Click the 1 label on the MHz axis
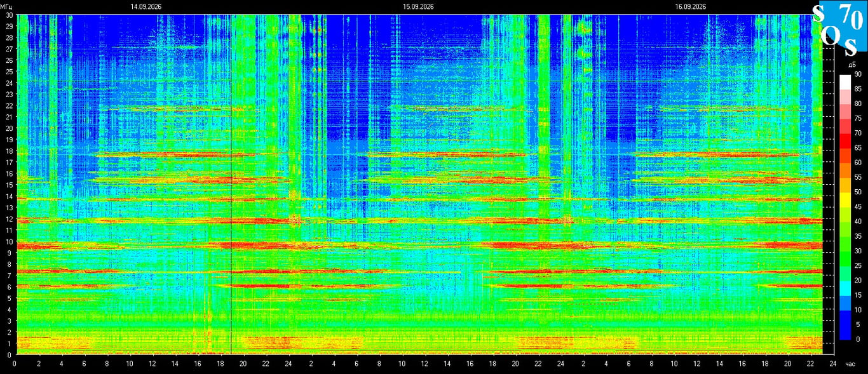Screen dimensions: 868x374 11,344
